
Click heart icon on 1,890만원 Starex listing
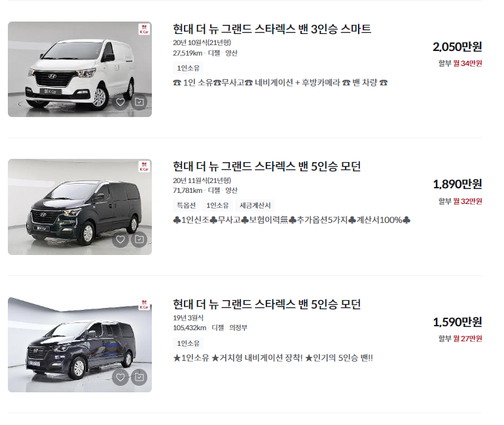(120, 239)
